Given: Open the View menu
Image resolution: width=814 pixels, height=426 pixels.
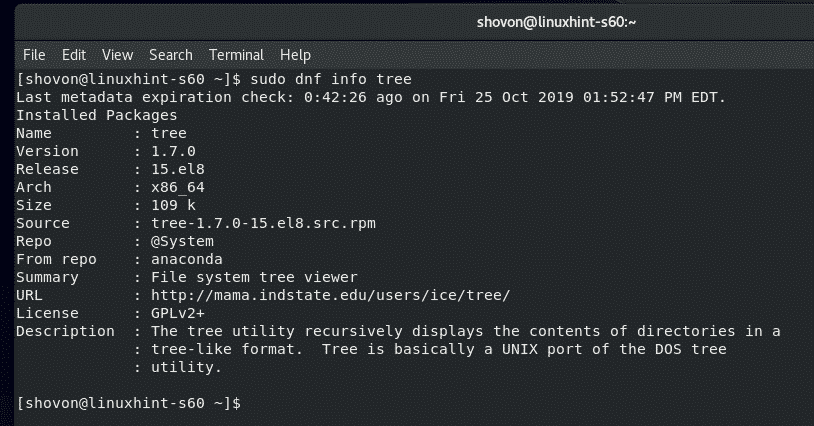Looking at the screenshot, I should click(117, 54).
